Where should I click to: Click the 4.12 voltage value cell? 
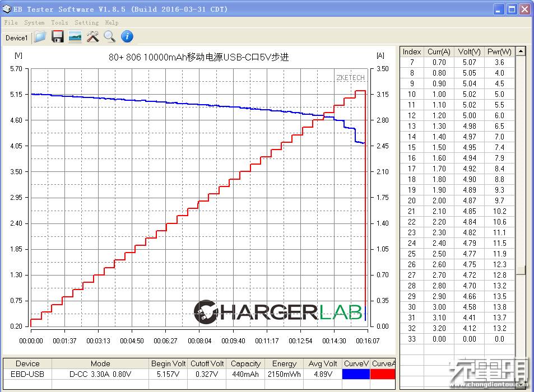point(470,328)
